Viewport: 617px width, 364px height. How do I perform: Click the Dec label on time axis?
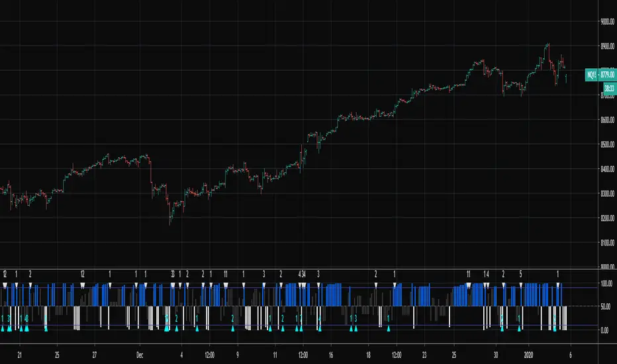139,355
